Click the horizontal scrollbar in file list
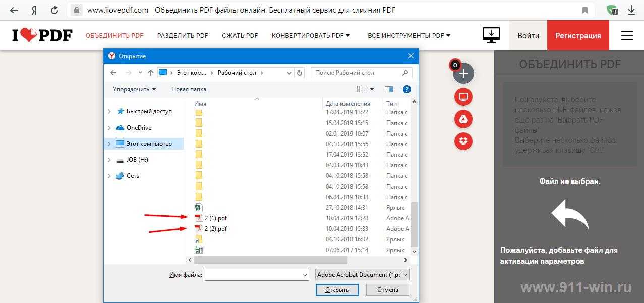644x303 pixels. pos(271,260)
